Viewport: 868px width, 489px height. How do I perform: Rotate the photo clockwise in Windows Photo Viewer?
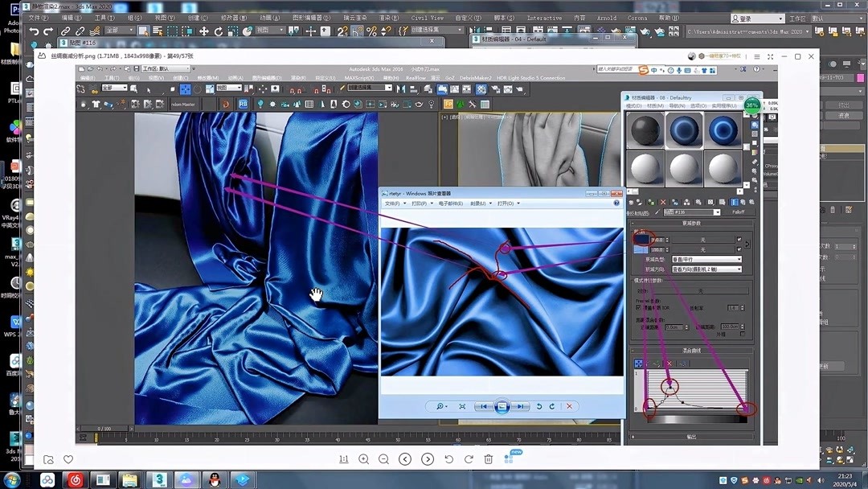[x=552, y=405]
